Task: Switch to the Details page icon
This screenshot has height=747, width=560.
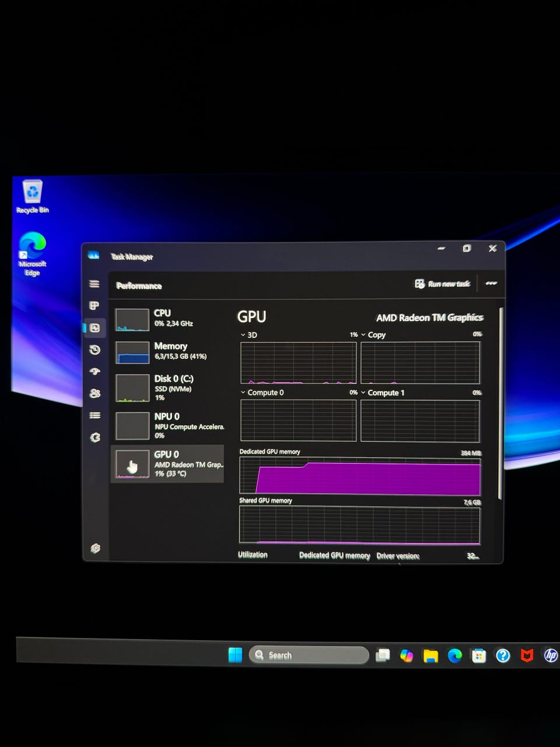Action: (x=94, y=416)
